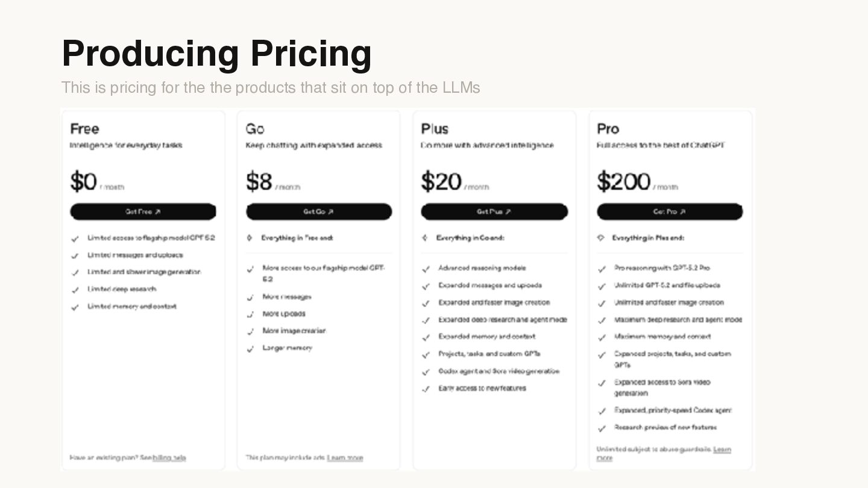Select the "Producing Pricing" slide title
The height and width of the screenshot is (488, 868).
pyautogui.click(x=216, y=53)
